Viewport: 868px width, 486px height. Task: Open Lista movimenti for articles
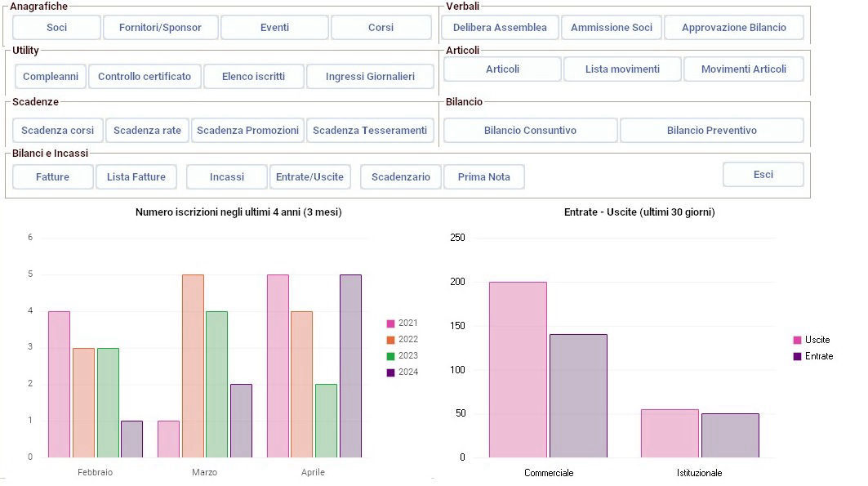click(x=622, y=69)
